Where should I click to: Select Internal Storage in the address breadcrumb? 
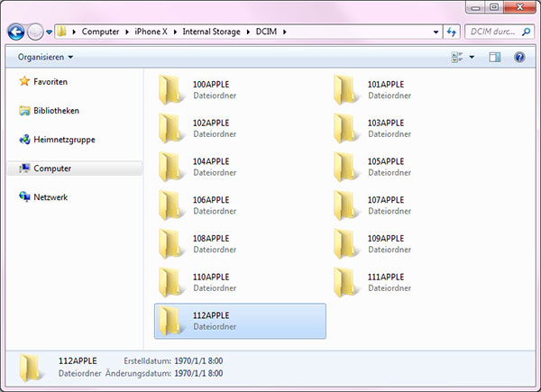click(x=211, y=32)
